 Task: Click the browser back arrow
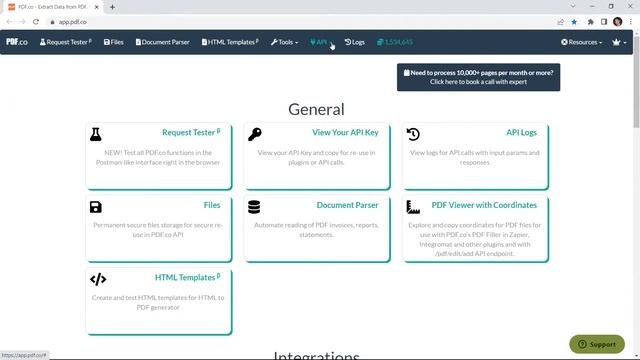9,22
